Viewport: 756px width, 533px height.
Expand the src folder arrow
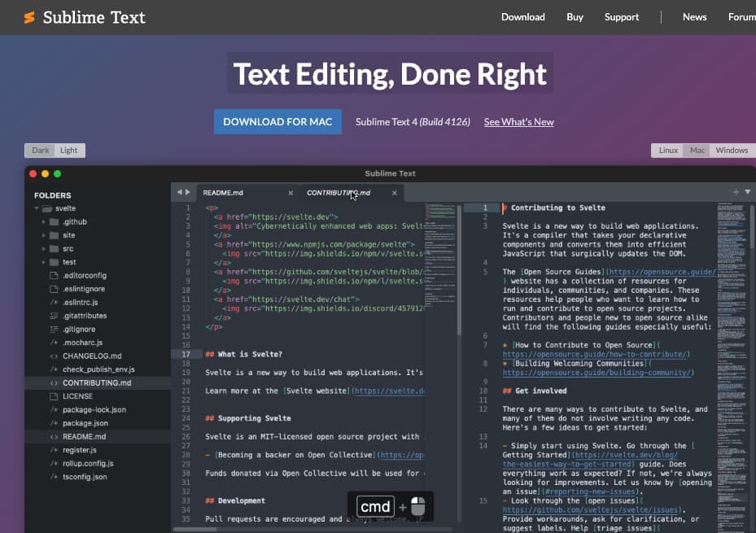point(44,249)
